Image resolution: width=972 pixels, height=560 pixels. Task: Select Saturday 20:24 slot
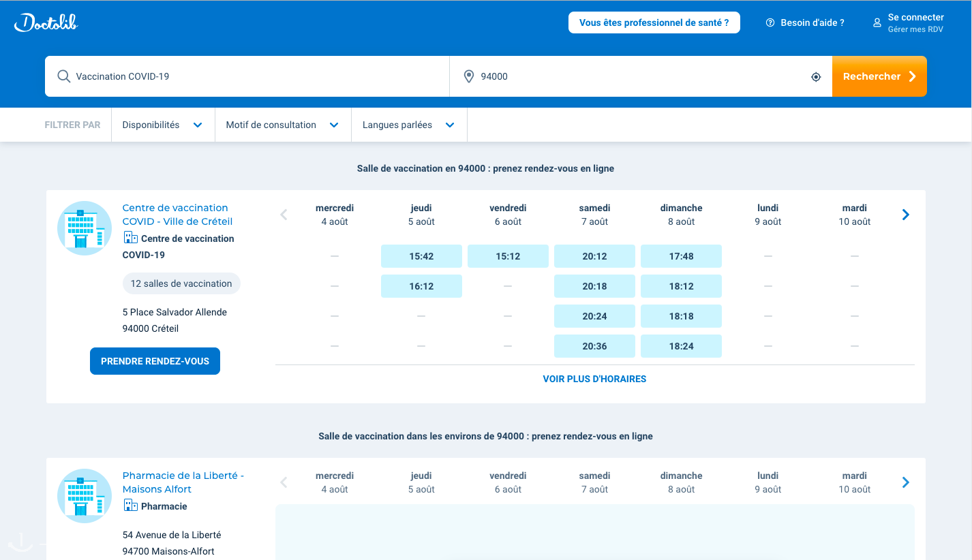(594, 316)
